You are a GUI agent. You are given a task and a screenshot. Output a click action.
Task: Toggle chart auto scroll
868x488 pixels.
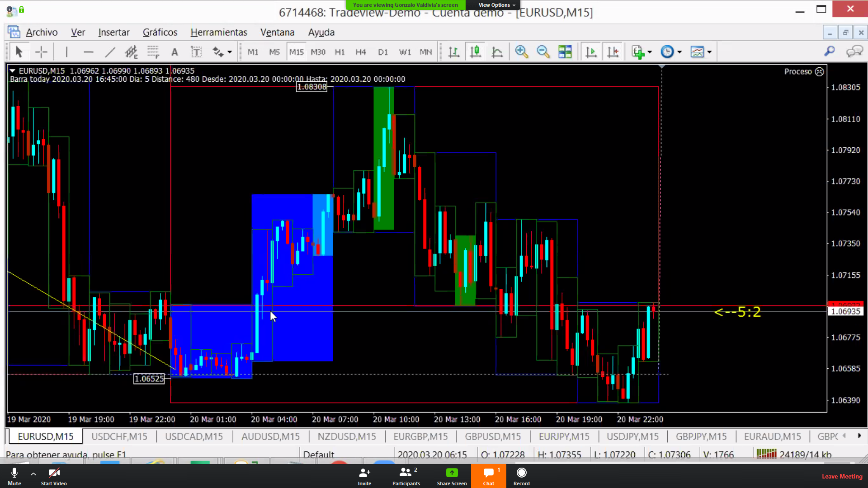591,52
